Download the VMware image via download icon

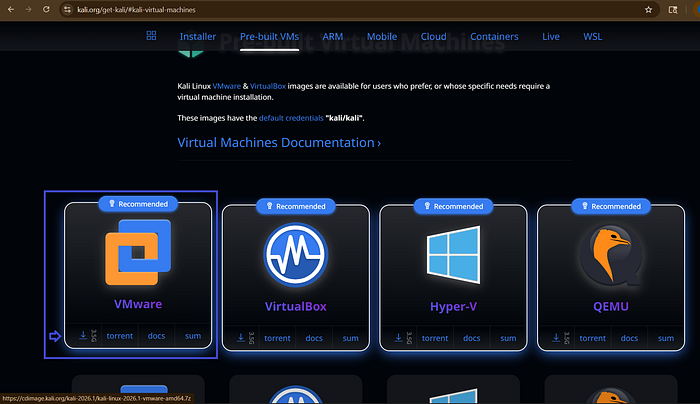83,336
